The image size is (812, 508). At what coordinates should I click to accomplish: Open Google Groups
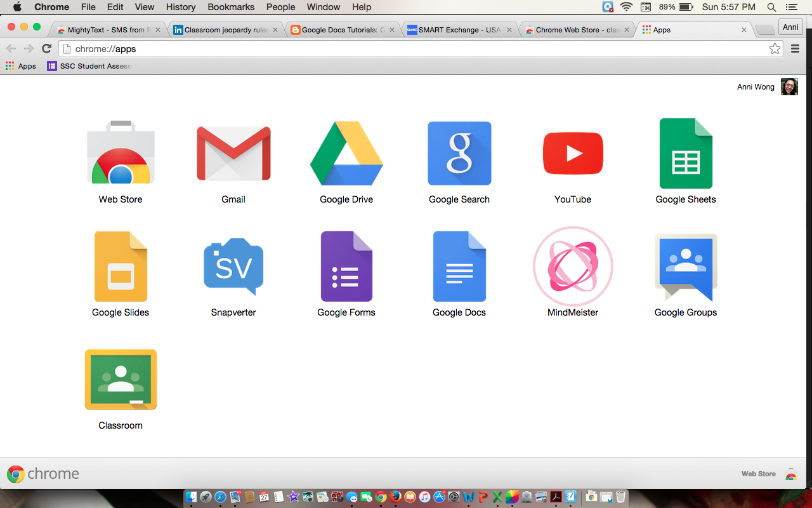(x=686, y=267)
